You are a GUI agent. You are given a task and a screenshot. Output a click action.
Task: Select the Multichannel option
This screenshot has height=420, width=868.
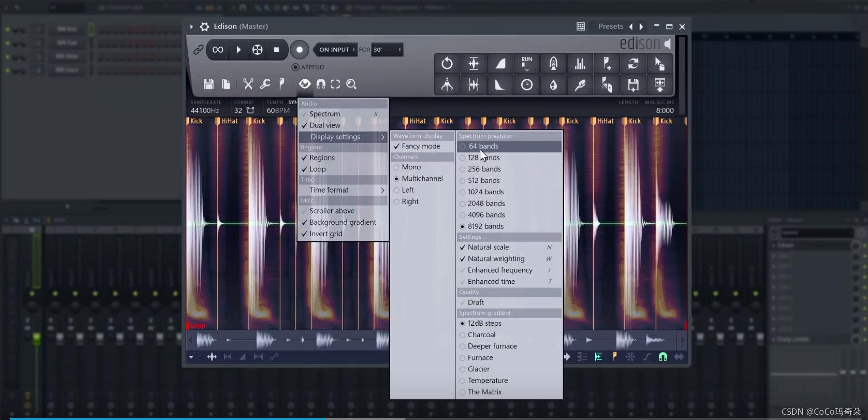423,178
